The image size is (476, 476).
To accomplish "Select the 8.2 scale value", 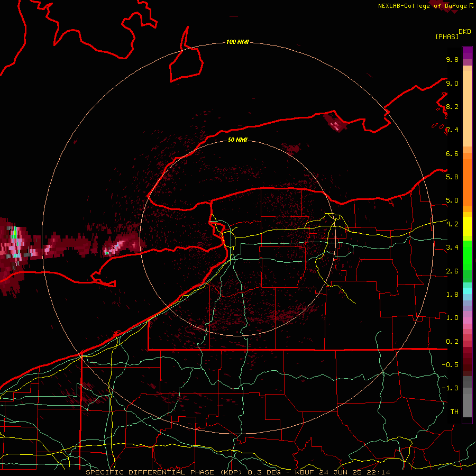I will coord(452,106).
